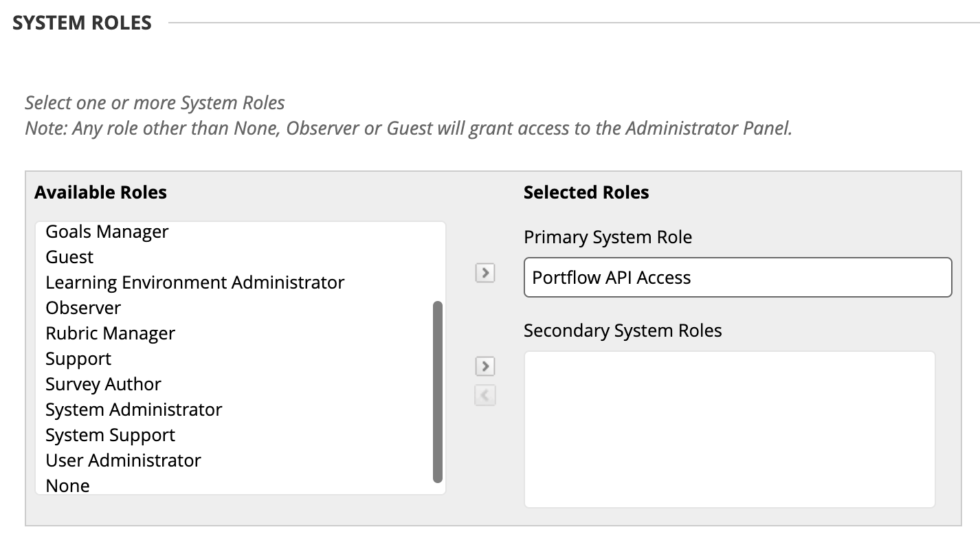The width and height of the screenshot is (980, 547).
Task: Click the Available Roles scrollbar thumb
Action: (438, 392)
